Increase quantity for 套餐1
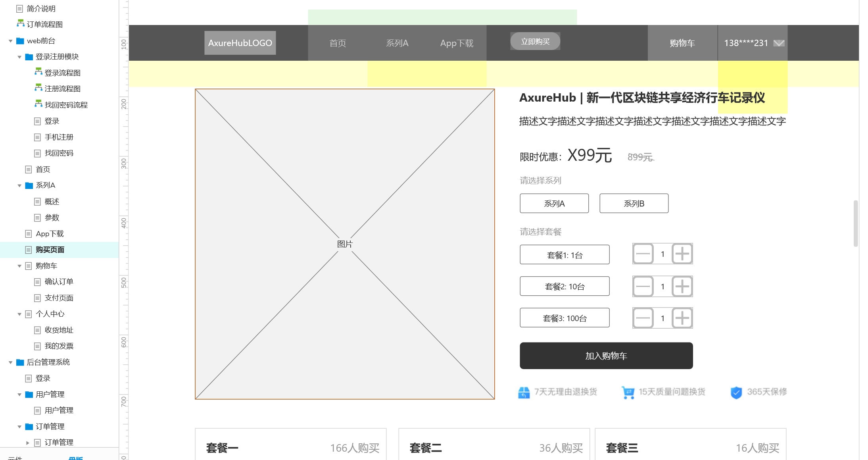 tap(682, 254)
